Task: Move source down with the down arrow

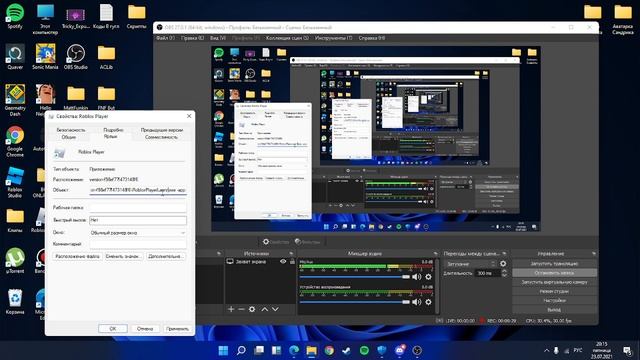Action: [x=275, y=309]
